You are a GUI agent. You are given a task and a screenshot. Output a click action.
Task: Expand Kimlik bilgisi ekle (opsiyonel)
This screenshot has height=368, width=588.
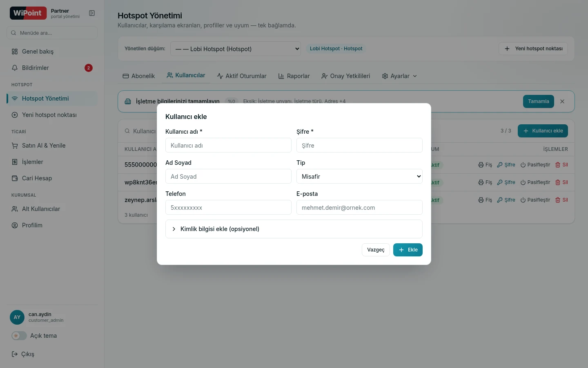[294, 229]
